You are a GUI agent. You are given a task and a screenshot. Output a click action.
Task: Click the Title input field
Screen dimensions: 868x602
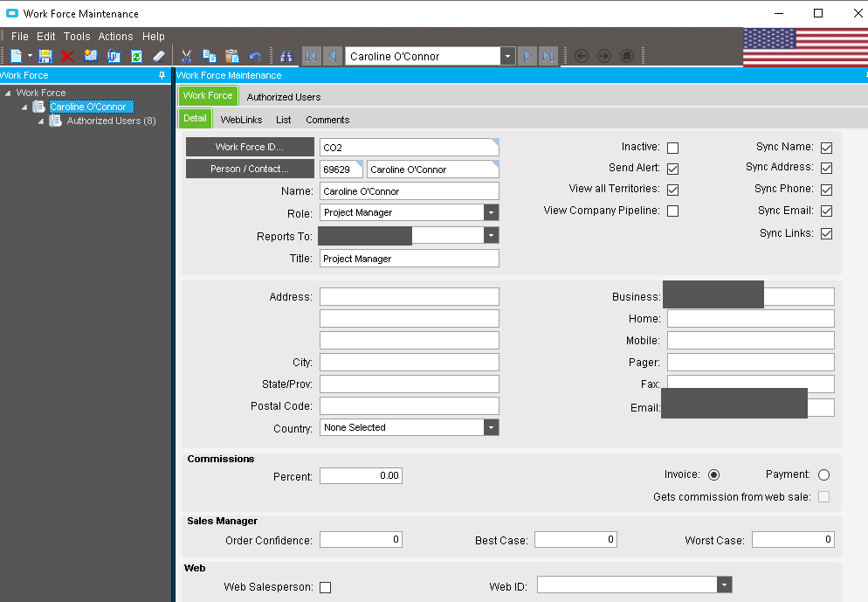[409, 259]
